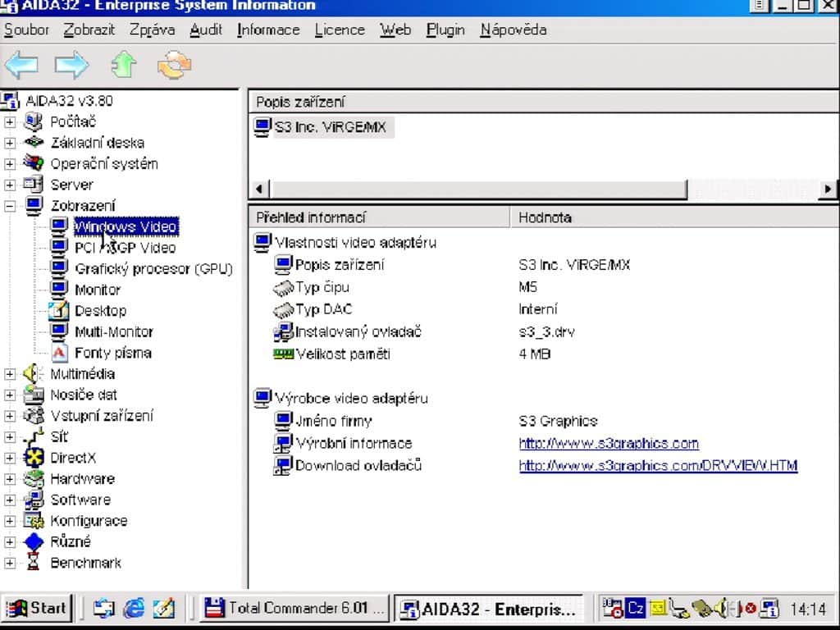The height and width of the screenshot is (630, 840).
Task: Click the left scroll arrow in device list
Action: tap(260, 189)
